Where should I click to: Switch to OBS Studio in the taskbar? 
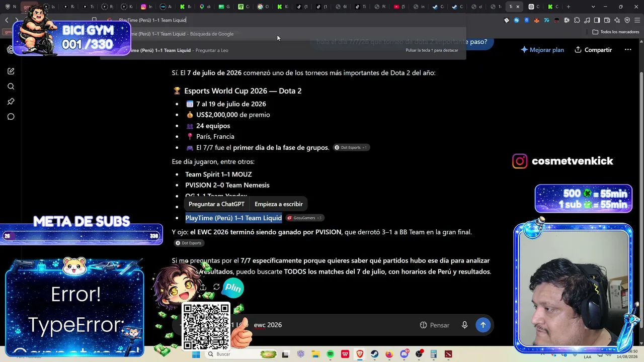tap(419, 354)
